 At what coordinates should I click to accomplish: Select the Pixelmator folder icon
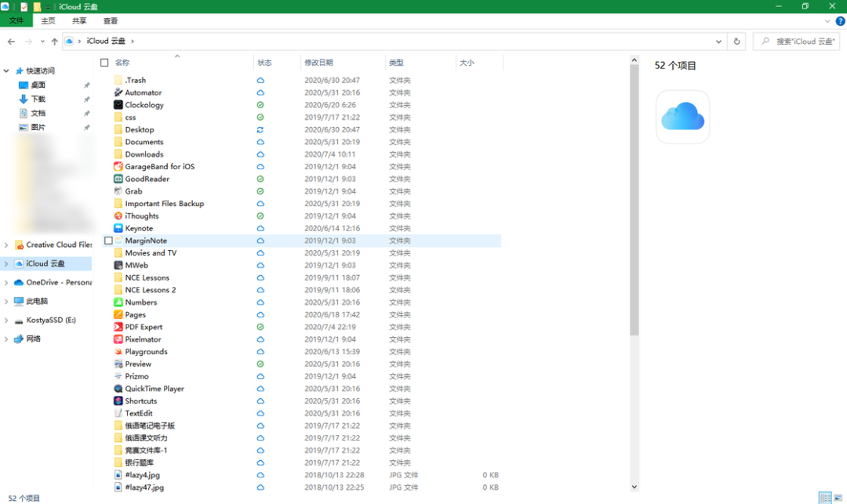(118, 339)
